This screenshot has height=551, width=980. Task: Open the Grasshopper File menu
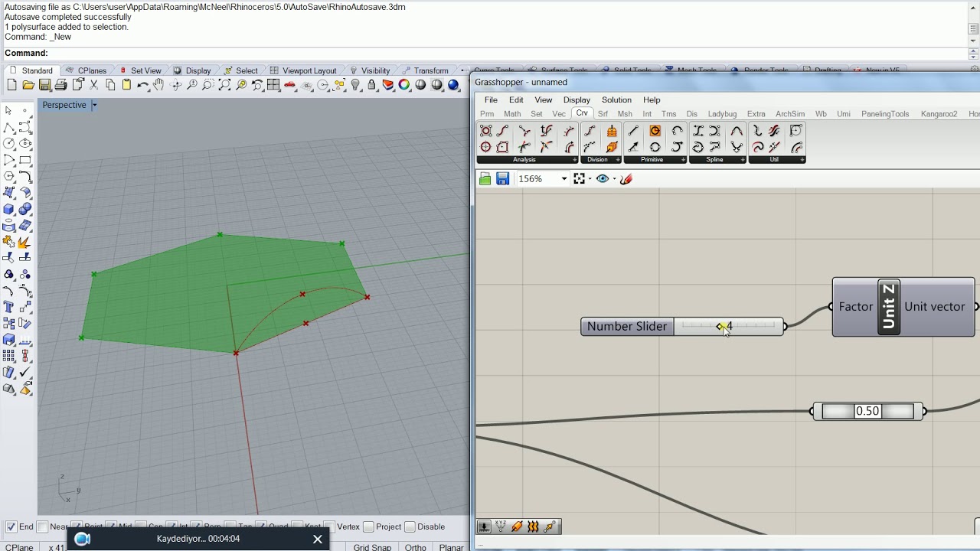pos(491,99)
